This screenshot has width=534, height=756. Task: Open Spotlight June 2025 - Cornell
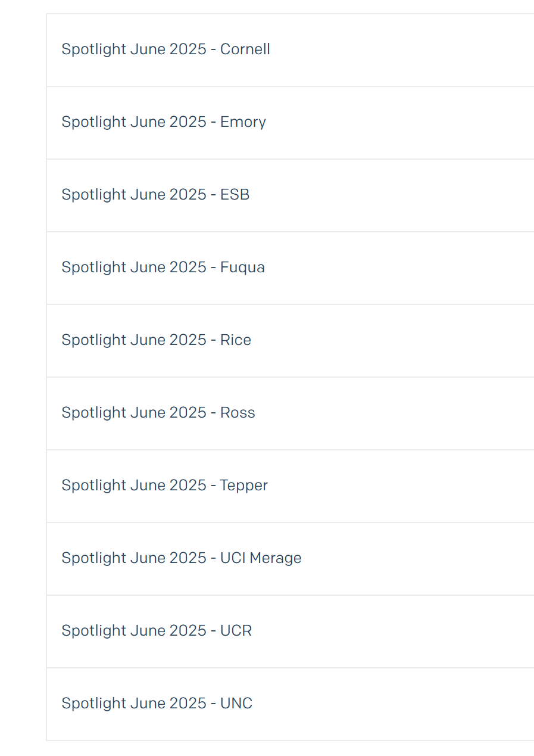pyautogui.click(x=165, y=49)
